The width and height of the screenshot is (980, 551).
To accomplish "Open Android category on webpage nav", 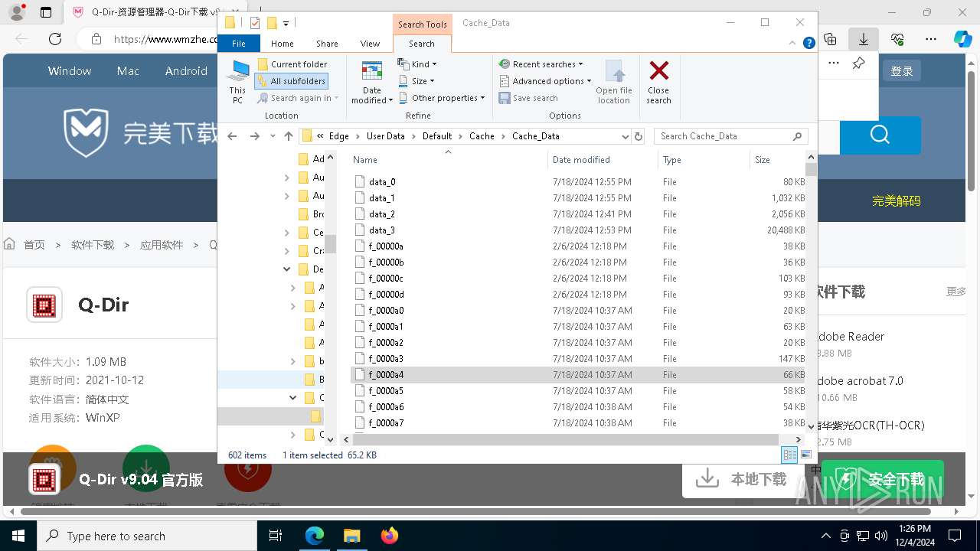I will coord(186,71).
